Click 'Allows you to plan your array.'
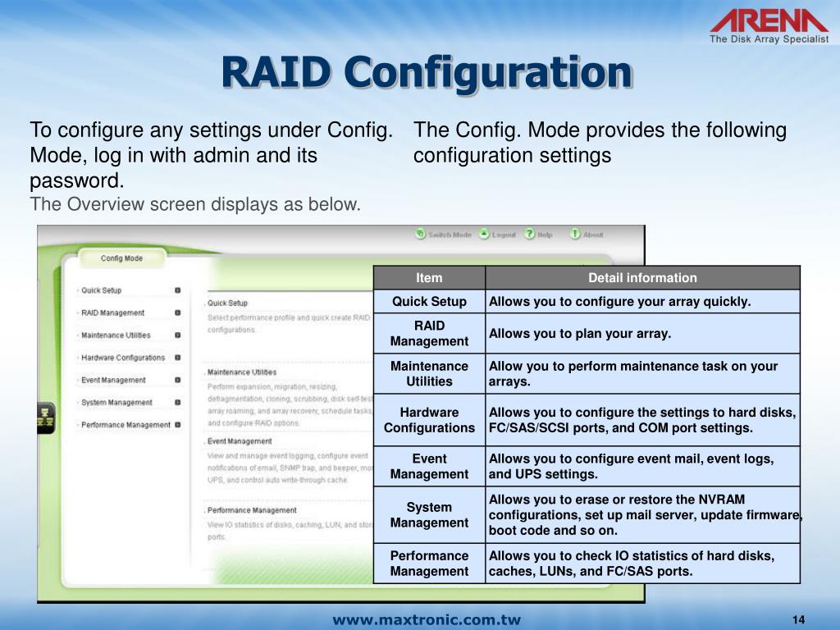The image size is (840, 630). (x=580, y=333)
